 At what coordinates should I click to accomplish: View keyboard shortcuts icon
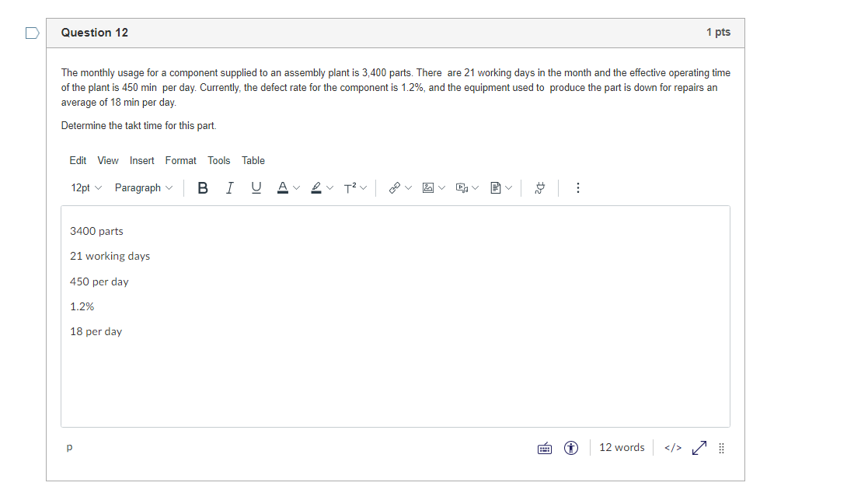pos(545,448)
